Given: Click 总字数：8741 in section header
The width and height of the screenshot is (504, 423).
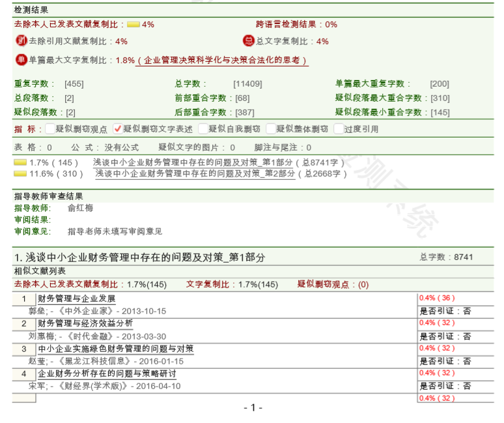Looking at the screenshot, I should click(446, 257).
